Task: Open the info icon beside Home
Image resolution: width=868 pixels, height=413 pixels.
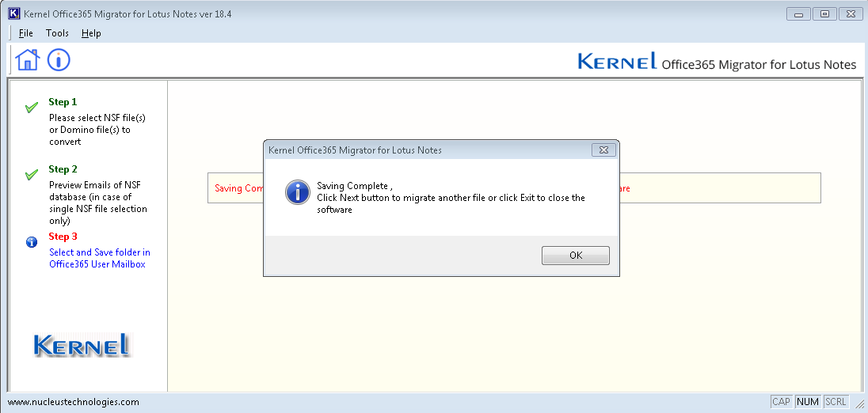Action: pyautogui.click(x=59, y=59)
